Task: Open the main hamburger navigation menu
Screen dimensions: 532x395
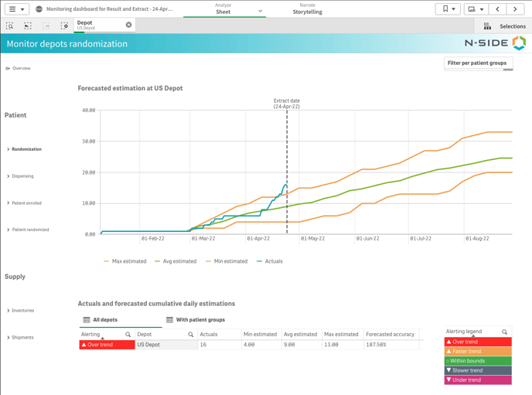Action: click(x=15, y=9)
